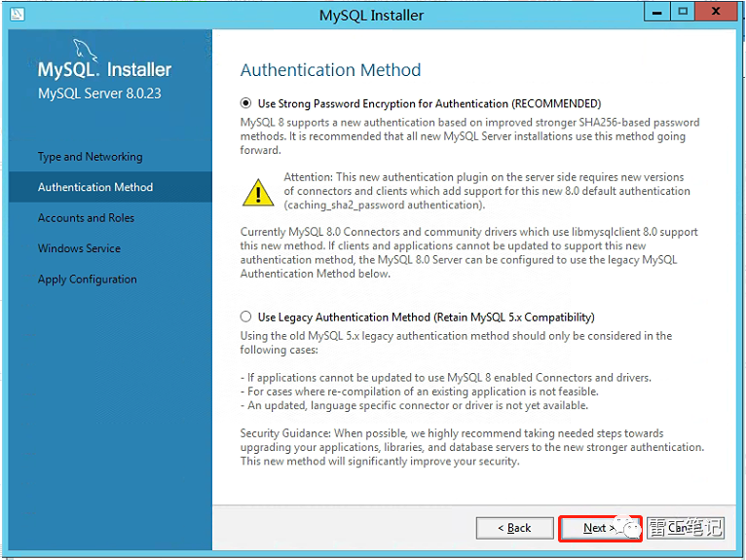The height and width of the screenshot is (560, 746).
Task: Select Use Legacy Authentication Method radio button
Action: click(x=245, y=317)
